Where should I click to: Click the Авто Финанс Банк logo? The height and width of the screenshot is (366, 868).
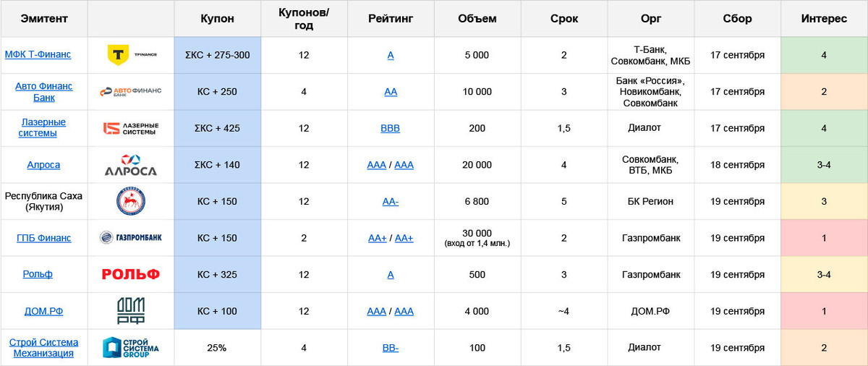130,92
